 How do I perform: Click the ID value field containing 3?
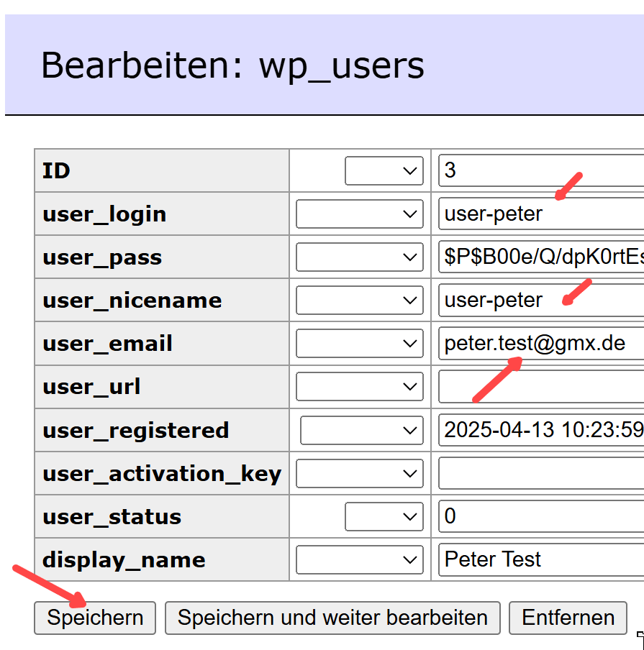click(540, 171)
